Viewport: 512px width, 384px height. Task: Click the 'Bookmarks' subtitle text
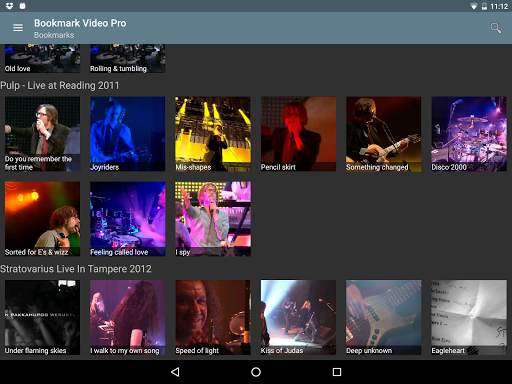[54, 35]
